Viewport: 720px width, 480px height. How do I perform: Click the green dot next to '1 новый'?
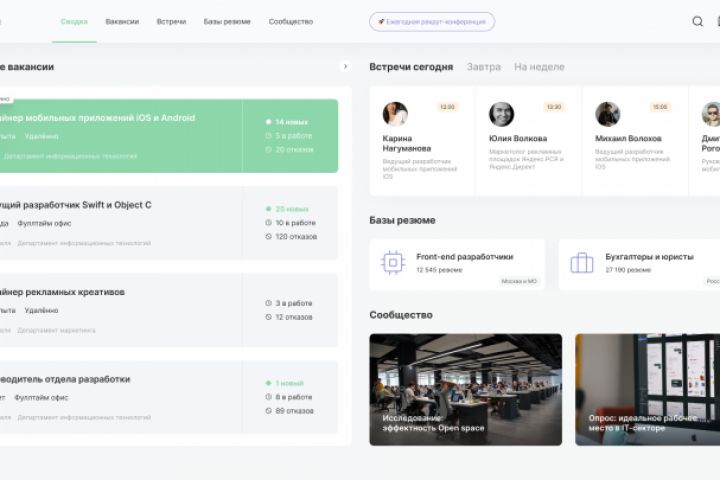point(269,383)
